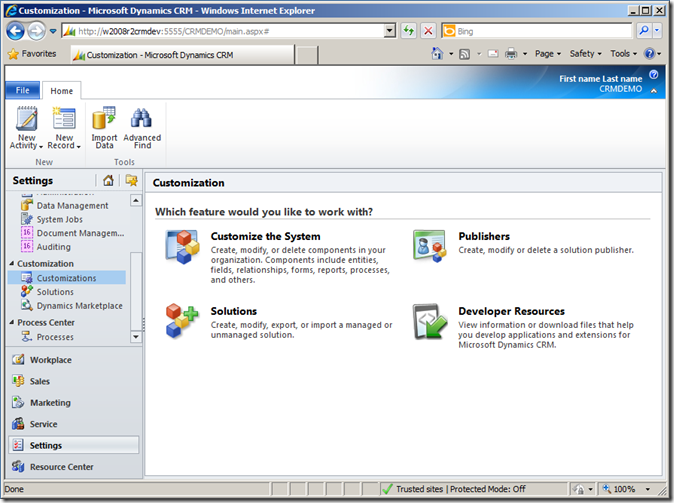Launch Advanced Find binoculars icon
The height and width of the screenshot is (503, 674).
(142, 120)
